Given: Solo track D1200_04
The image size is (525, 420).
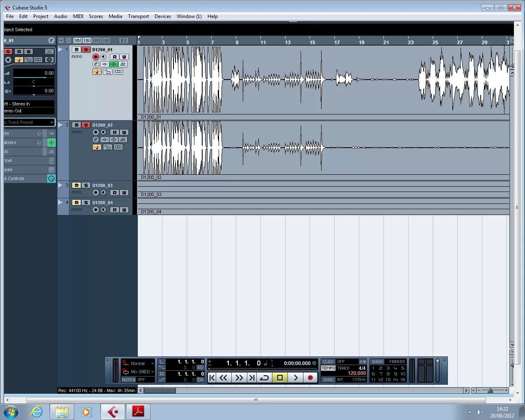Looking at the screenshot, I should tap(86, 203).
